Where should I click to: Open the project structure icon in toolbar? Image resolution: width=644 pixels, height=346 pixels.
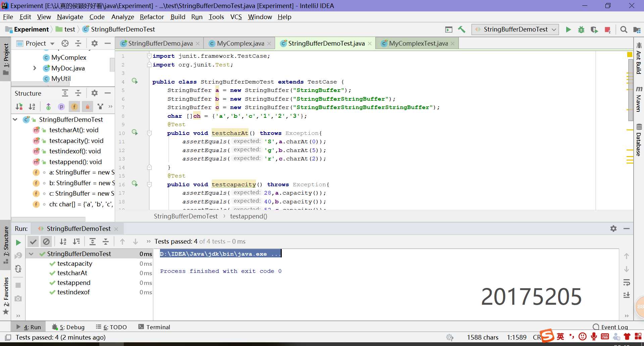(637, 30)
